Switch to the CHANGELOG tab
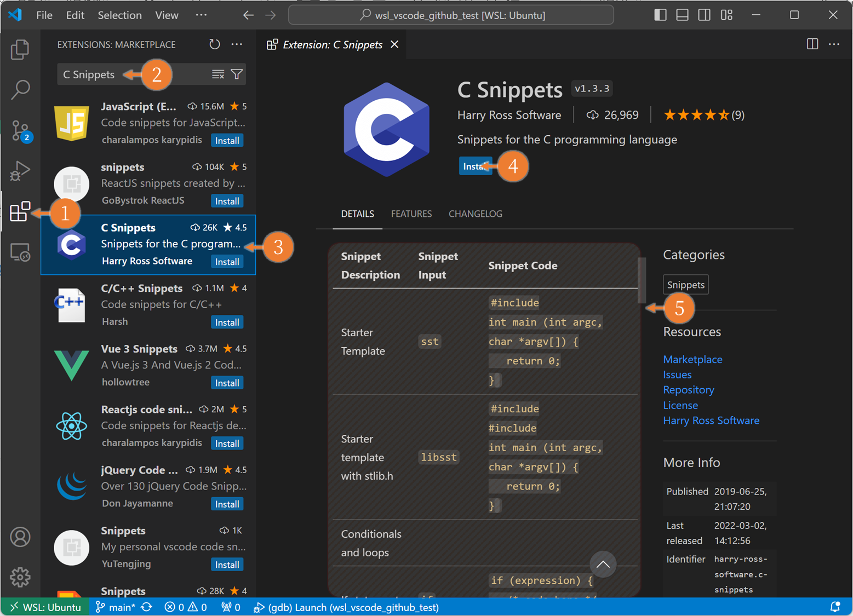Viewport: 853px width, 616px height. [476, 214]
